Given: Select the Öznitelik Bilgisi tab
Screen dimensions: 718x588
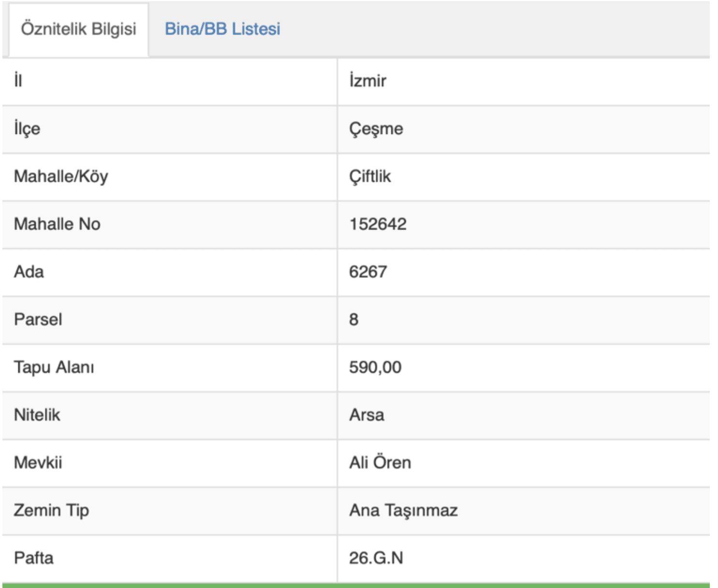Looking at the screenshot, I should point(78,29).
